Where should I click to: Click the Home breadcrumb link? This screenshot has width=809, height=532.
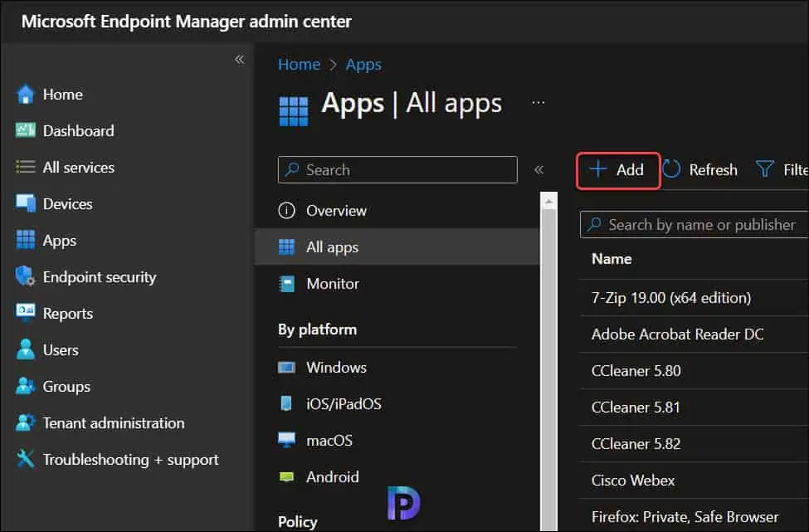(300, 65)
